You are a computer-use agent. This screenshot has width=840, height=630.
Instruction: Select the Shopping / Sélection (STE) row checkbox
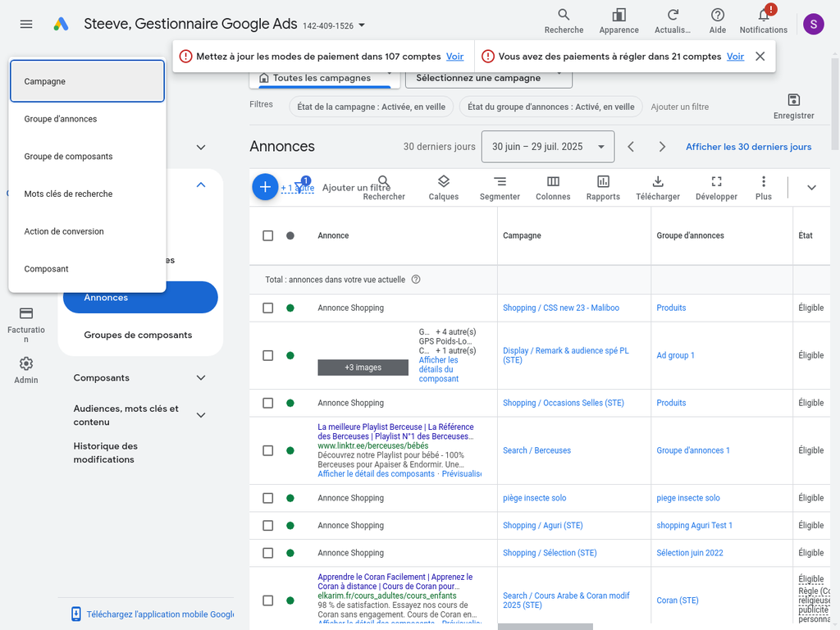point(268,553)
